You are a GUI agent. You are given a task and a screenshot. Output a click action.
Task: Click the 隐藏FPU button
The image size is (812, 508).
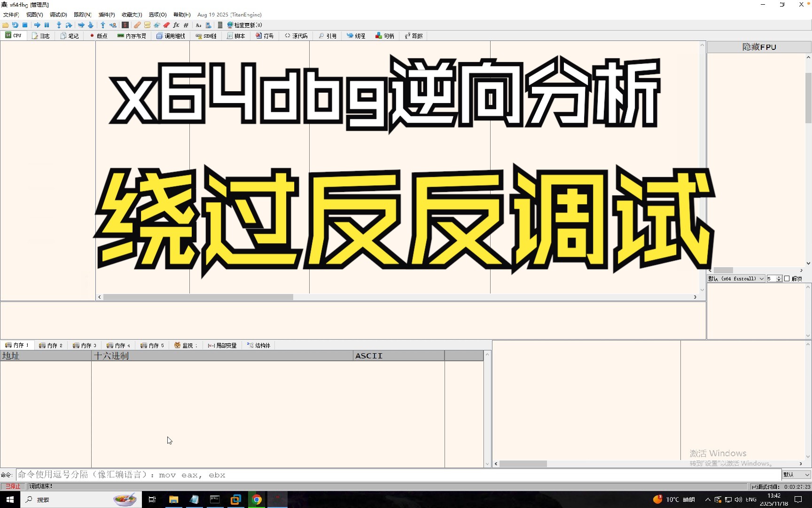coord(759,47)
